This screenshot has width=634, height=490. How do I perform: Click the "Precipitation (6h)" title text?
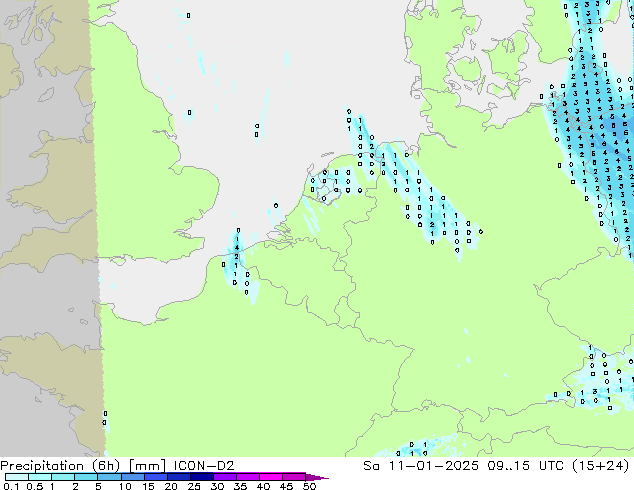[60, 466]
